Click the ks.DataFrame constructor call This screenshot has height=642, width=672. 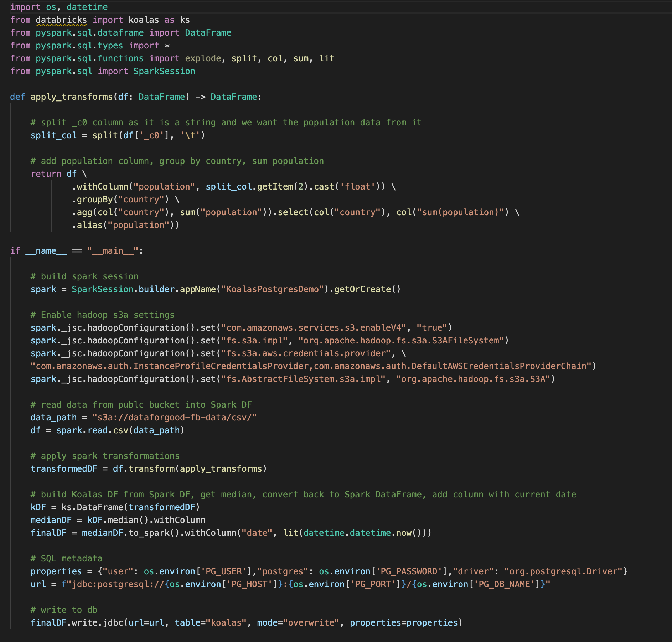96,507
